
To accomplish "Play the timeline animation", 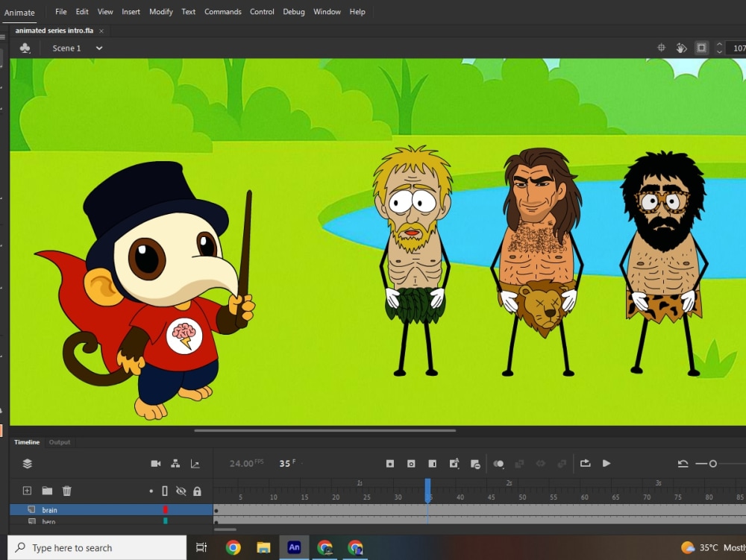I will pos(606,463).
